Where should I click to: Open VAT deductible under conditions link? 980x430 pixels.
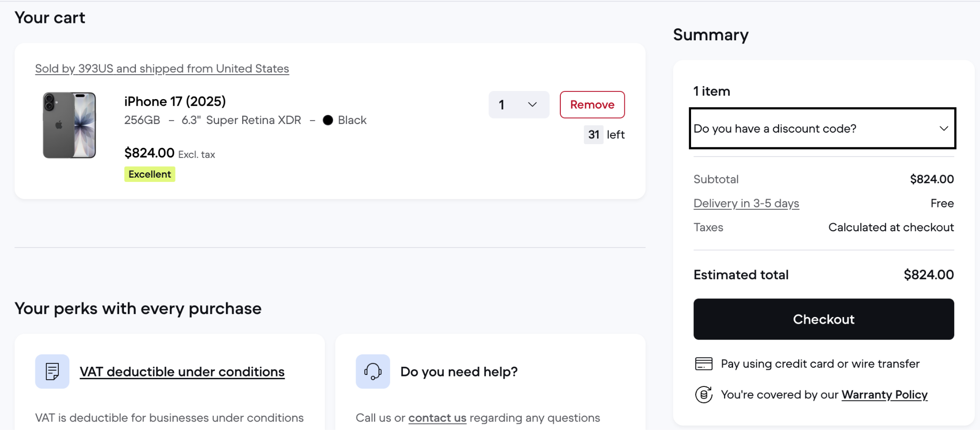(x=182, y=372)
